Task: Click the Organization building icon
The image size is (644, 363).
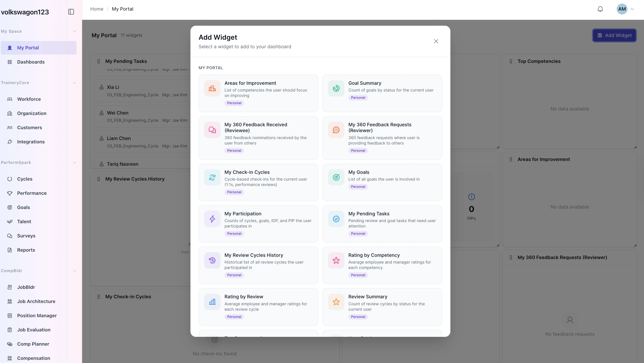Action: (10, 113)
